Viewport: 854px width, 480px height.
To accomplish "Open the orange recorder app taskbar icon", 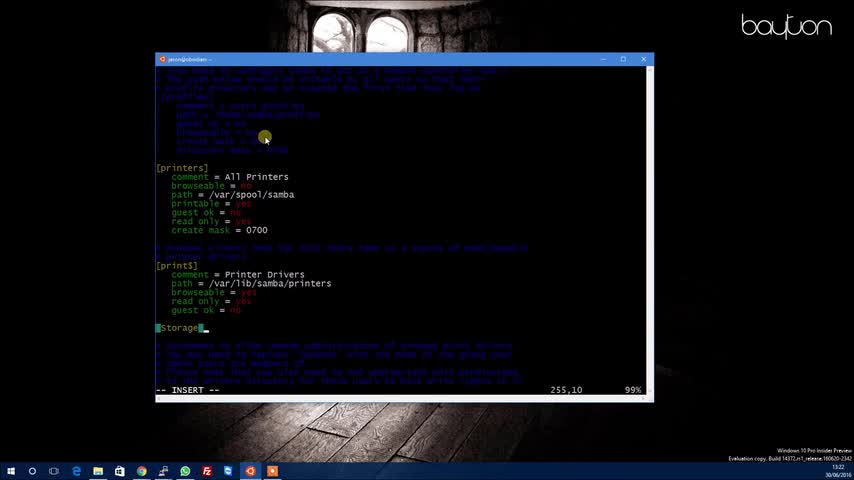I will coord(272,471).
